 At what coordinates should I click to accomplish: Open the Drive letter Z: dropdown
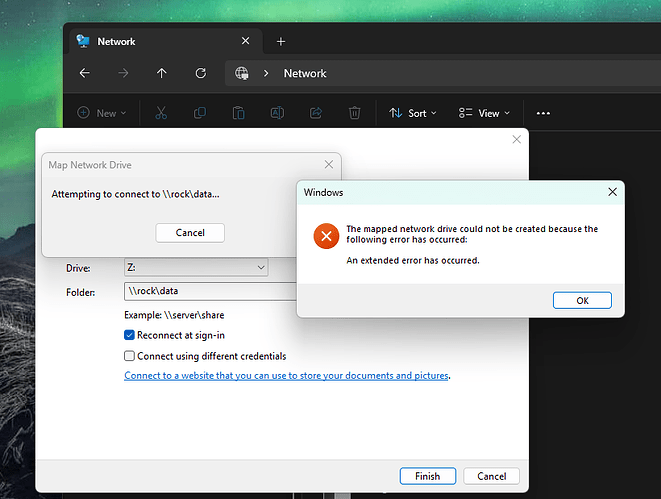[x=195, y=268]
